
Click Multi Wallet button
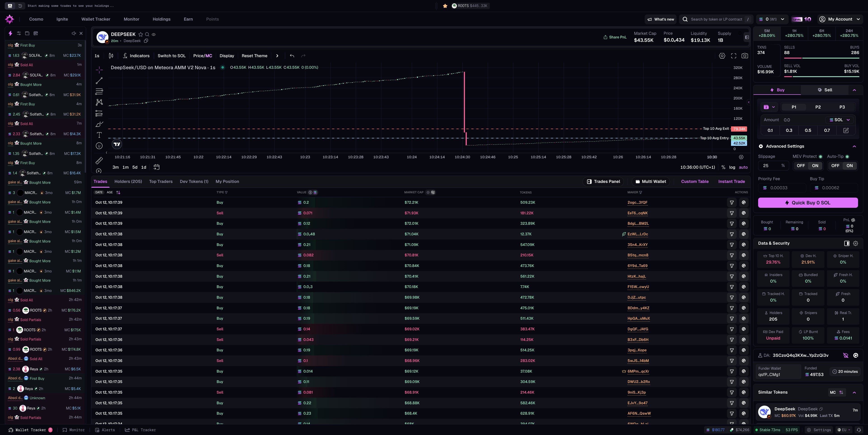pyautogui.click(x=650, y=182)
